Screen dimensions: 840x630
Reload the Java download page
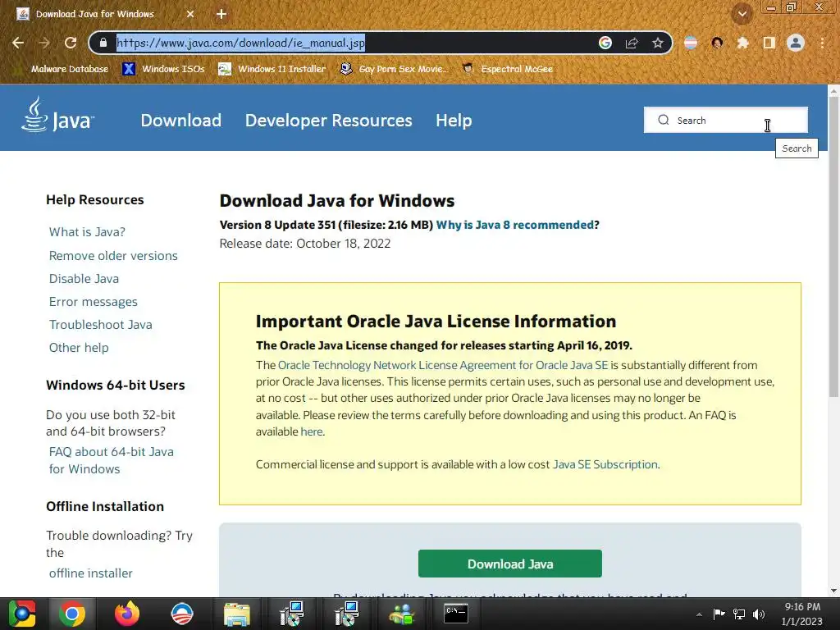71,43
